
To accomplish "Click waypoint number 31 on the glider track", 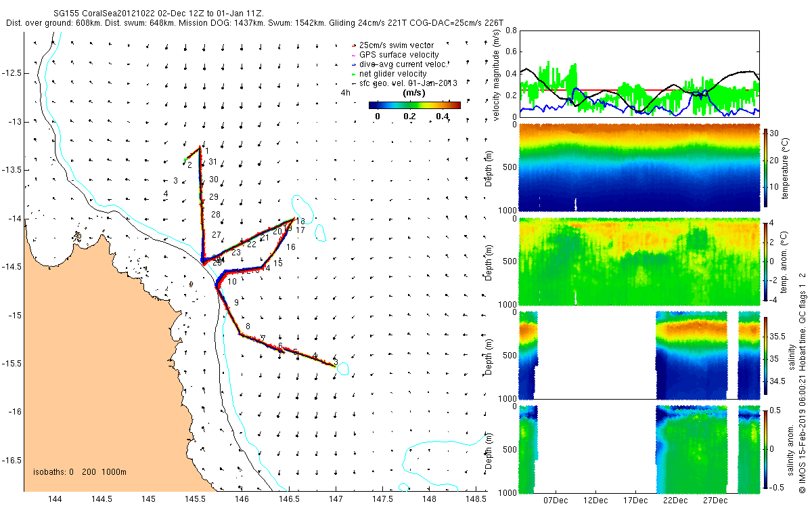I will 212,162.
